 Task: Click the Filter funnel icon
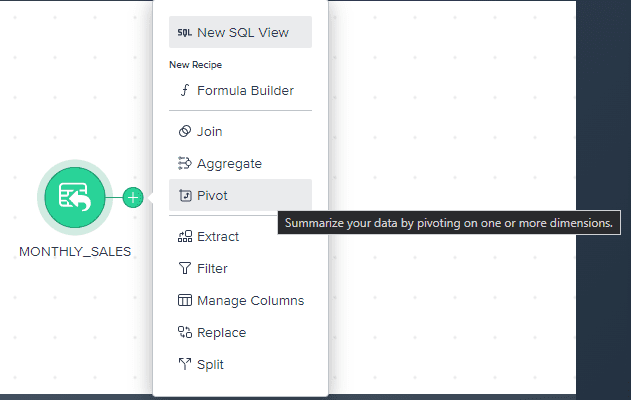[185, 268]
